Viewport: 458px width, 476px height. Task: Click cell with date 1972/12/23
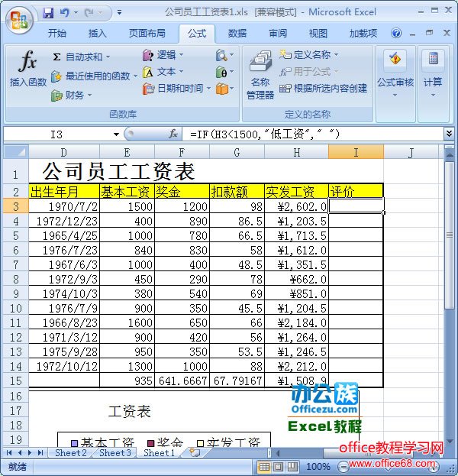pyautogui.click(x=64, y=221)
